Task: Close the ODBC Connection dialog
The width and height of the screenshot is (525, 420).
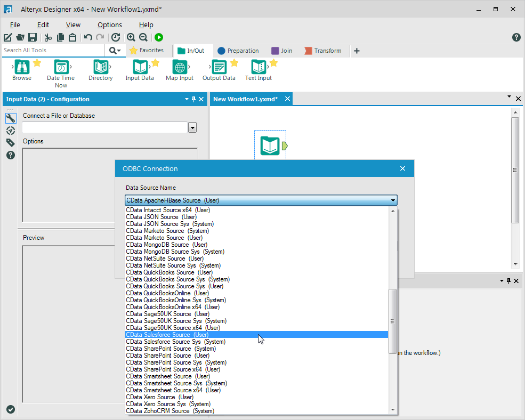Action: (402, 168)
